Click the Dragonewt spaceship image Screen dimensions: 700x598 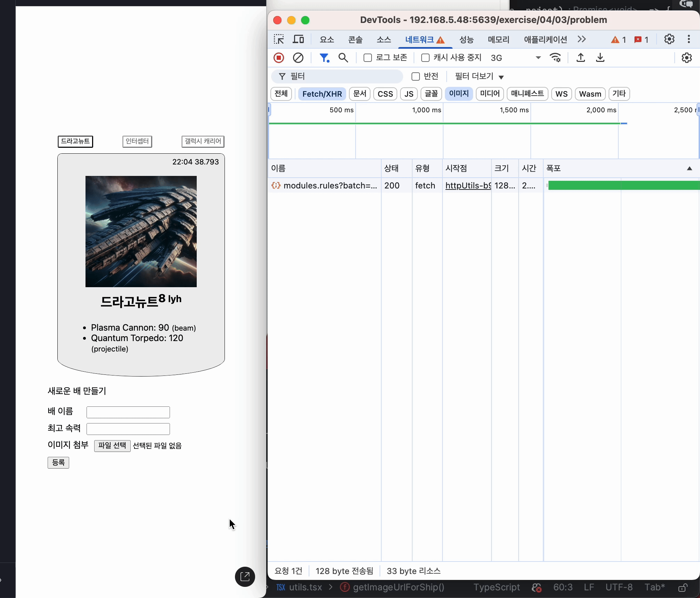[x=141, y=232]
